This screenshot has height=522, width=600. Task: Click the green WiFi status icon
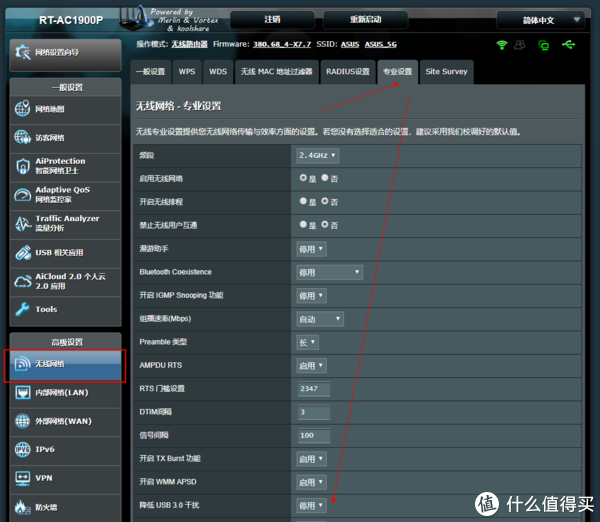click(501, 45)
